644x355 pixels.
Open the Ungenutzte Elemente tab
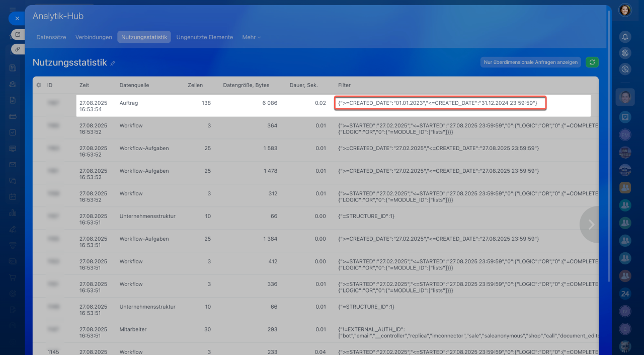[204, 37]
